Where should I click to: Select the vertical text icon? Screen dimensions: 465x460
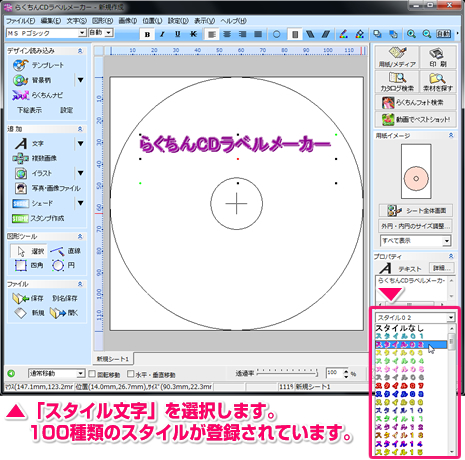click(295, 34)
